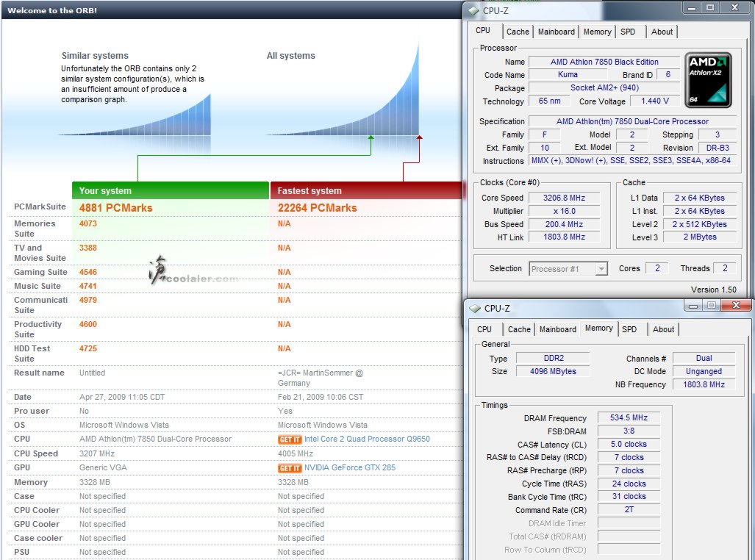Image resolution: width=755 pixels, height=560 pixels.
Task: Switch to Cache tab in lower CPU-Z window
Action: tap(519, 329)
